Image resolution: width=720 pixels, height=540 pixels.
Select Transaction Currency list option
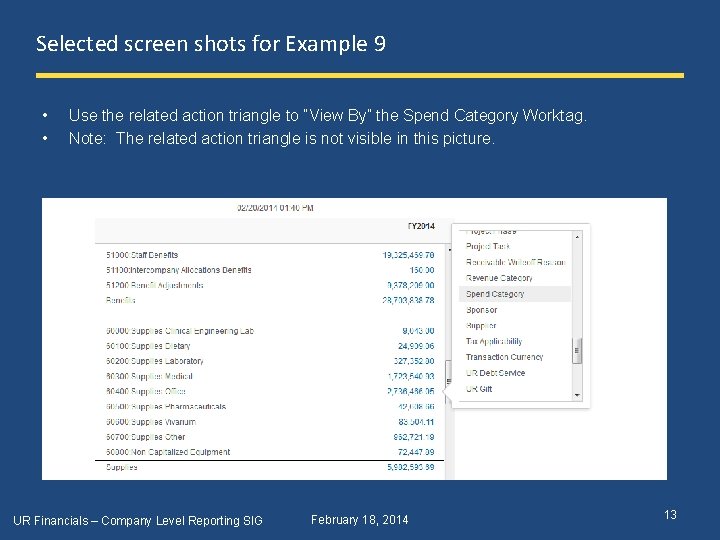pos(504,357)
